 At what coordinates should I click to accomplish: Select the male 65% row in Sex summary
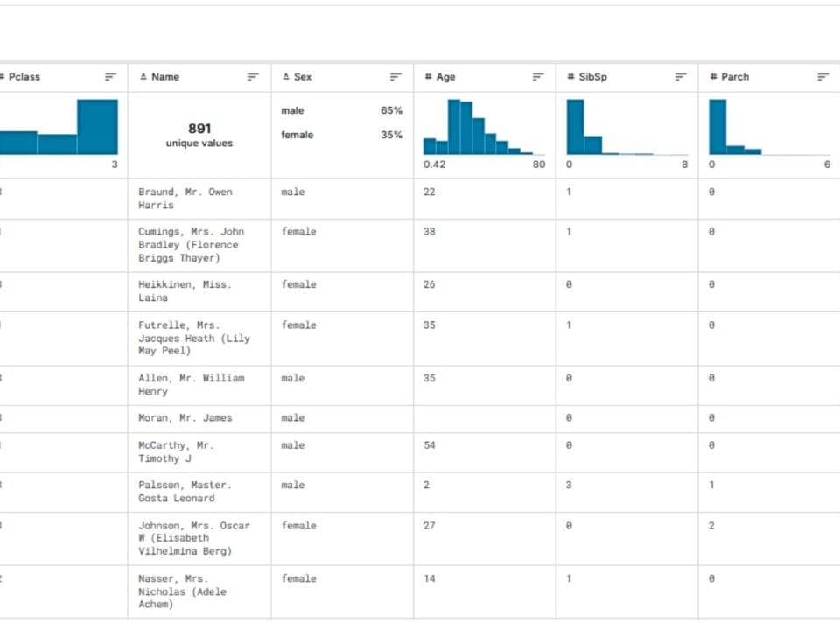pos(341,111)
